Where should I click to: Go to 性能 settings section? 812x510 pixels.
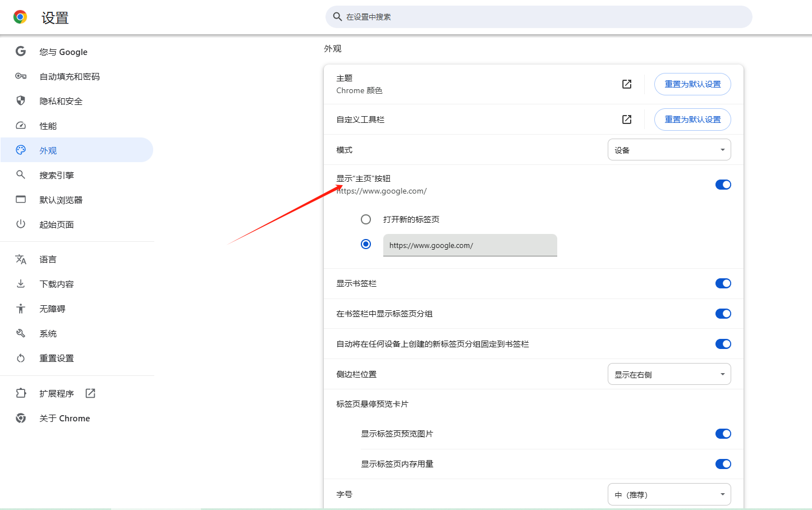coord(76,126)
